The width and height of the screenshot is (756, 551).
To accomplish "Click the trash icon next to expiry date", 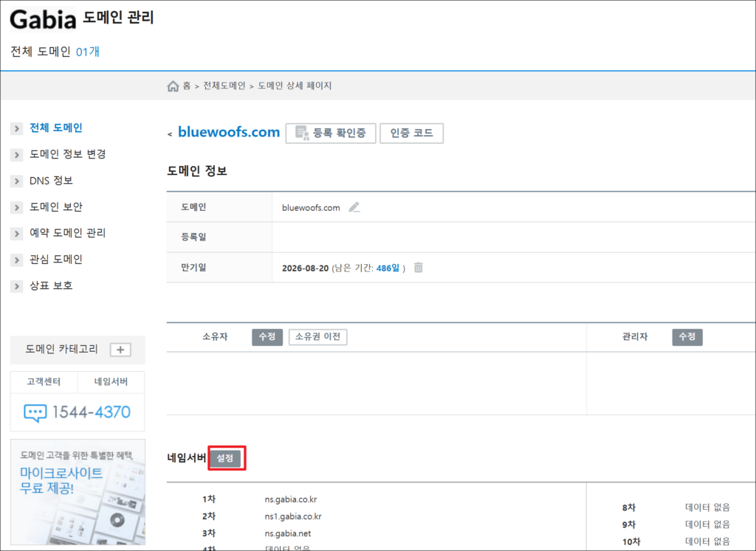I will (419, 267).
